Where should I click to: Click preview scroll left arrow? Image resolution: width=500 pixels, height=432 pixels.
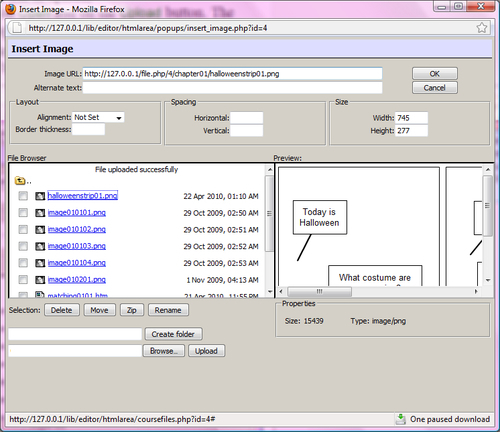pos(281,292)
